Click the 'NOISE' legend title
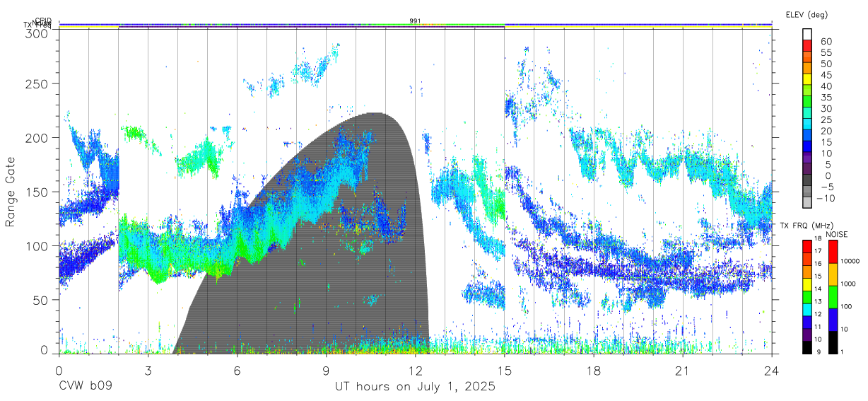The height and width of the screenshot is (401, 868). click(x=835, y=233)
